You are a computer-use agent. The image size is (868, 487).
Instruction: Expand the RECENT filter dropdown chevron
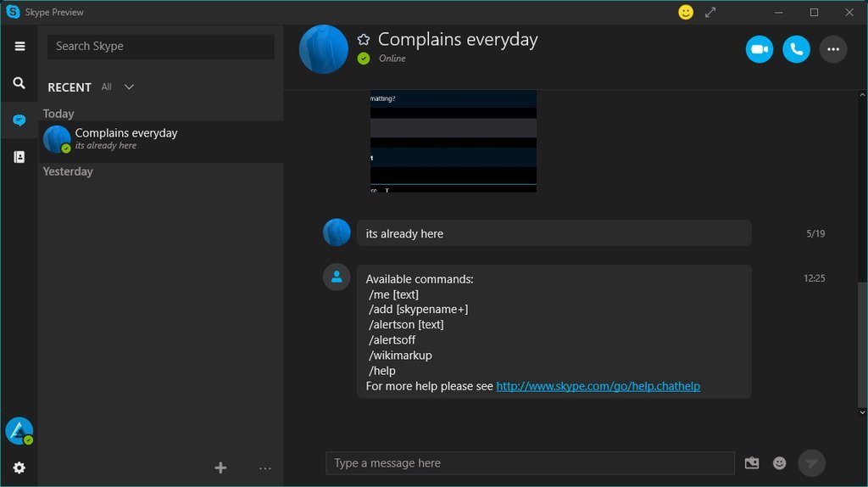[x=129, y=87]
